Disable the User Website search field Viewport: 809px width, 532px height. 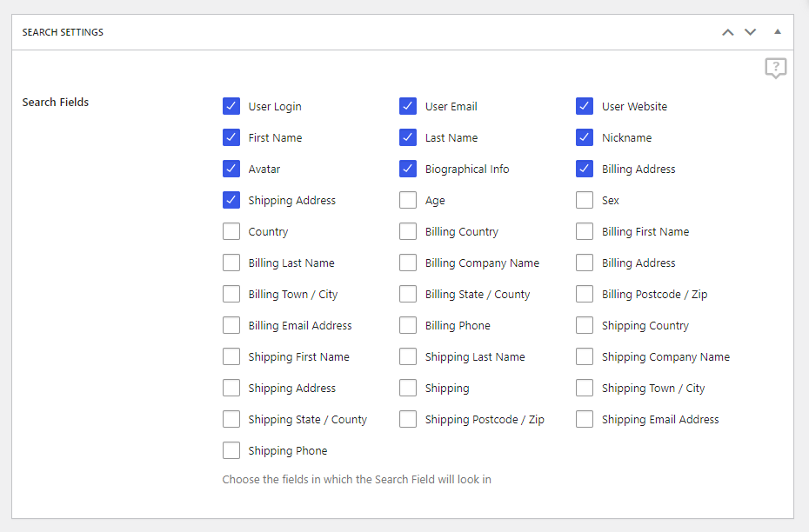pyautogui.click(x=585, y=106)
